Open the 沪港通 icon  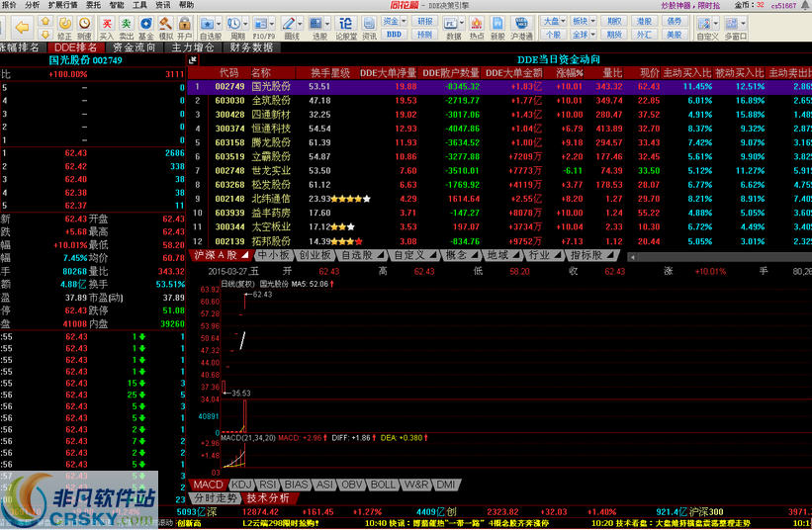521,24
